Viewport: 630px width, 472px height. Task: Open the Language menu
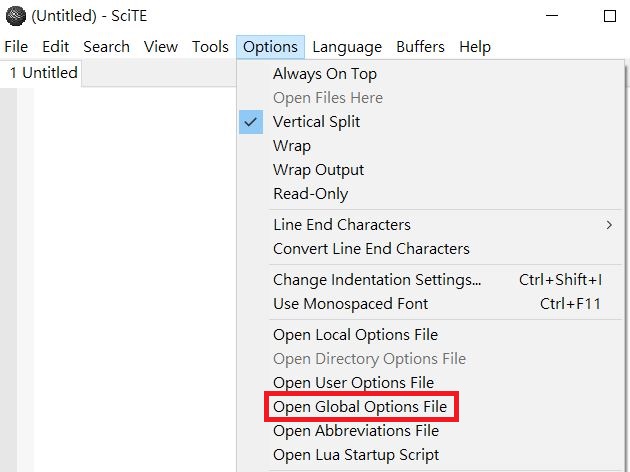tap(347, 47)
